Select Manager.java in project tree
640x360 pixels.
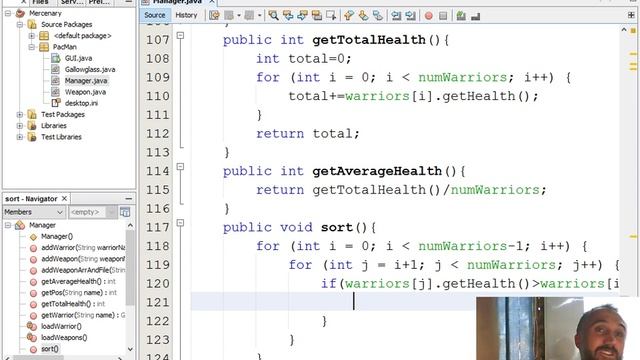[x=86, y=81]
